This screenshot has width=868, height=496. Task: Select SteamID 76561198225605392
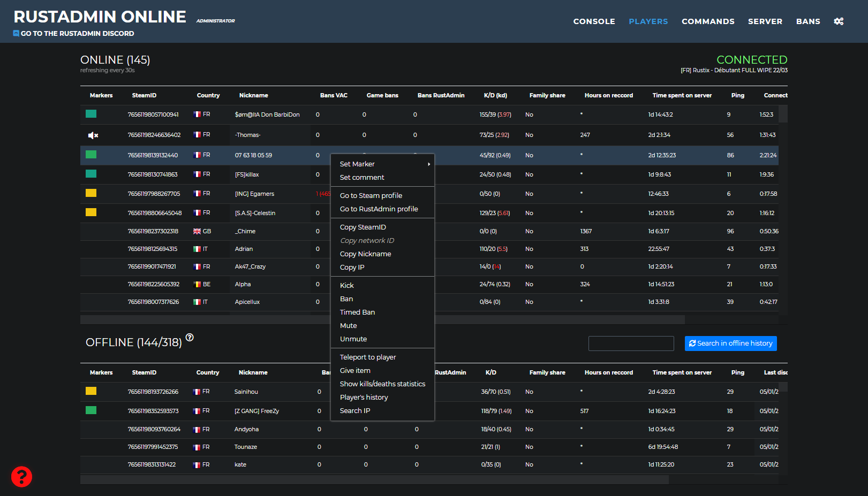pyautogui.click(x=154, y=285)
